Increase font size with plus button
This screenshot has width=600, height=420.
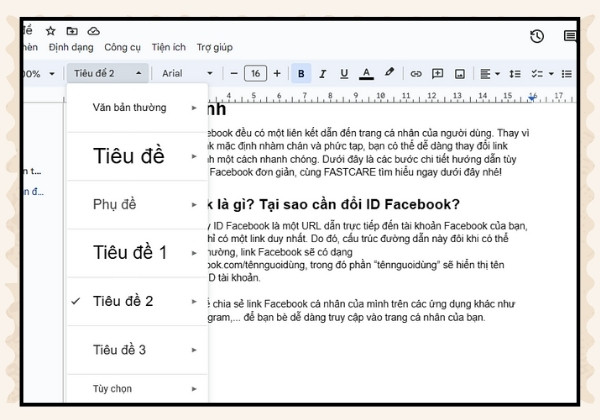pyautogui.click(x=277, y=73)
